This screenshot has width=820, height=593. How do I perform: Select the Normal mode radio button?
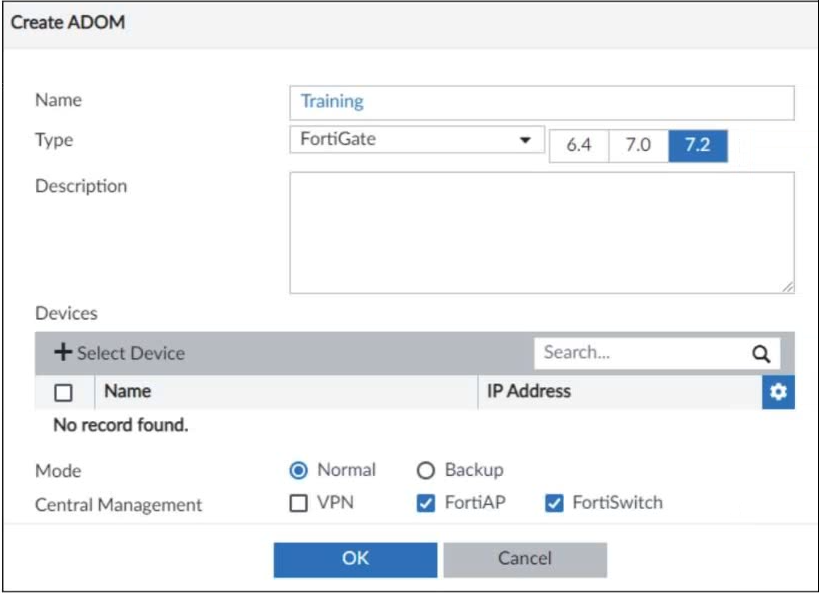(299, 470)
